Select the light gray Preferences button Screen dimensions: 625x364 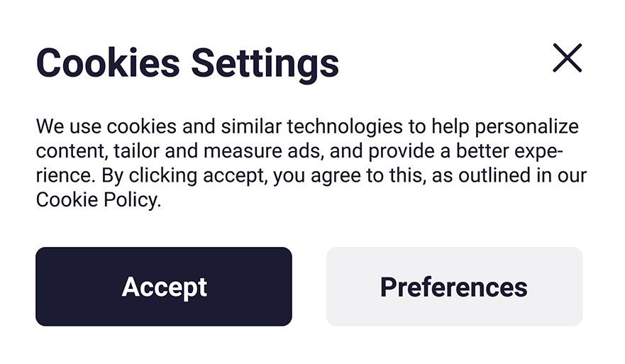[454, 287]
